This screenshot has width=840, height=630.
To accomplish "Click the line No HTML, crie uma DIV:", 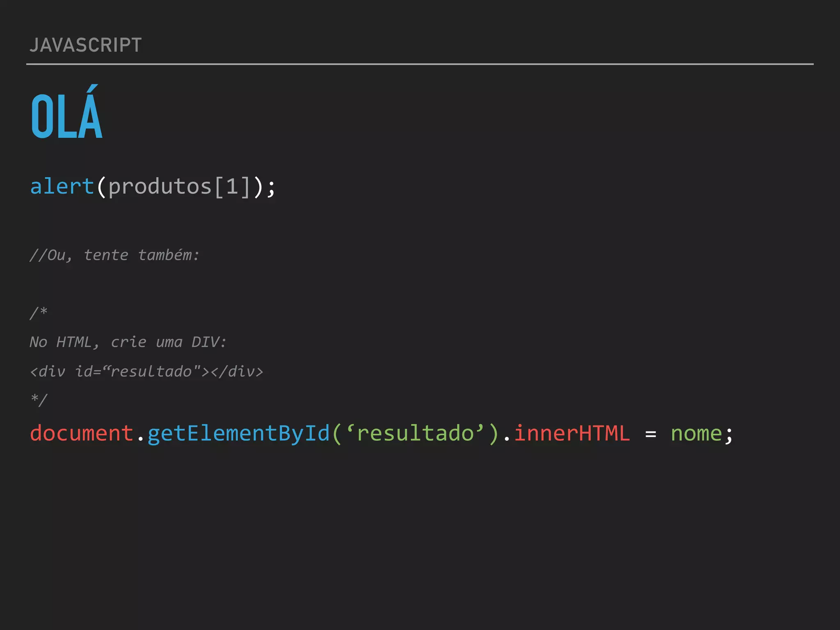I will pos(128,342).
